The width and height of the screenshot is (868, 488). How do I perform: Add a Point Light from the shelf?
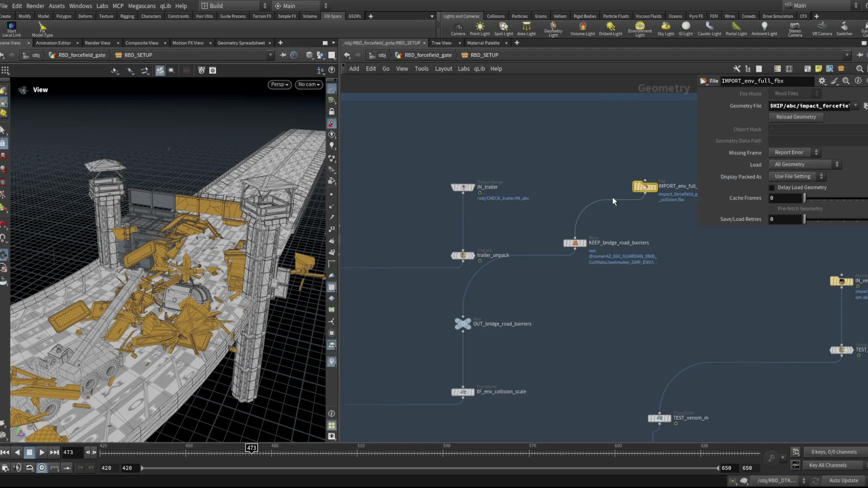coord(480,29)
